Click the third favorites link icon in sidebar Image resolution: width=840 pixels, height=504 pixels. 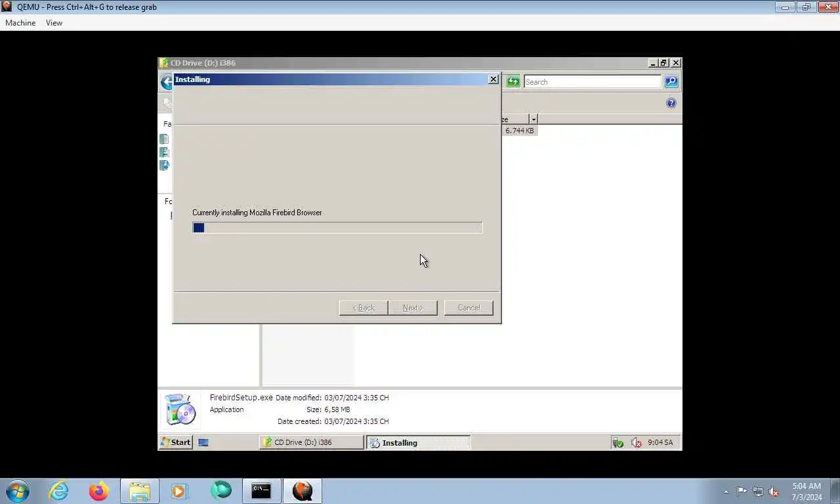164,165
